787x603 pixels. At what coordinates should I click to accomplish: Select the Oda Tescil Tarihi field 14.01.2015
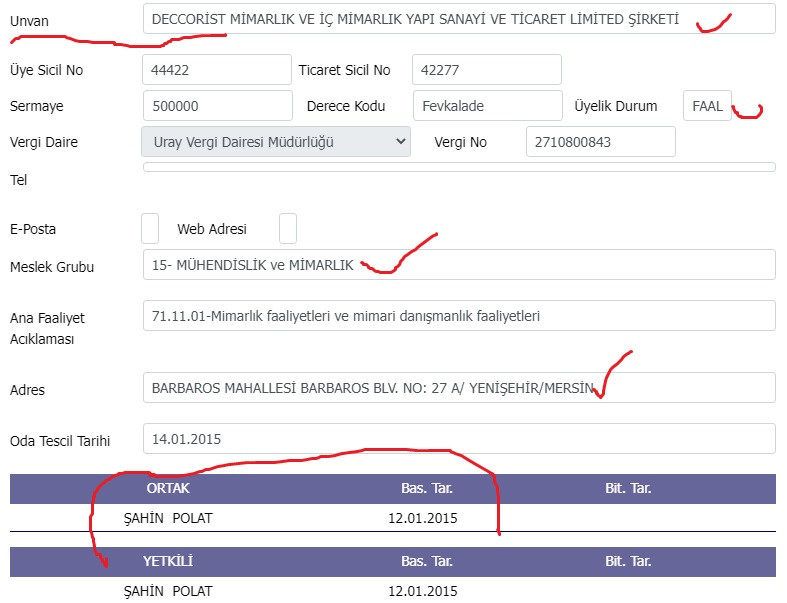[459, 439]
